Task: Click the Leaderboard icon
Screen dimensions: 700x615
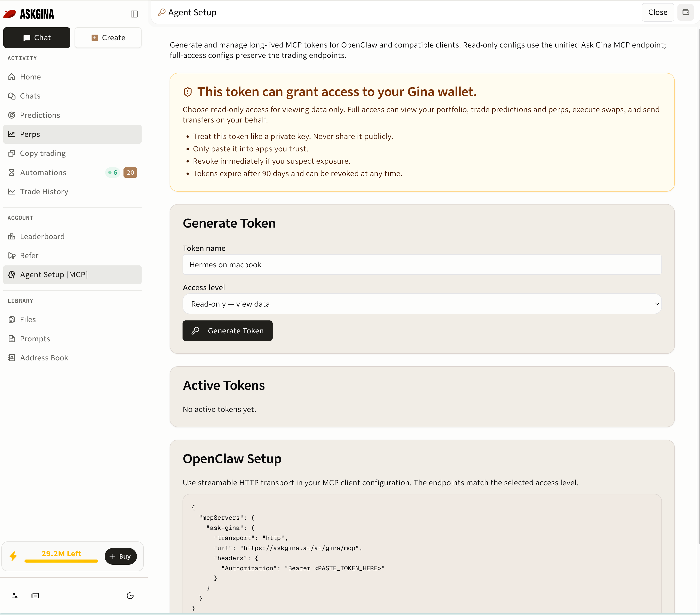Action: [x=12, y=237]
